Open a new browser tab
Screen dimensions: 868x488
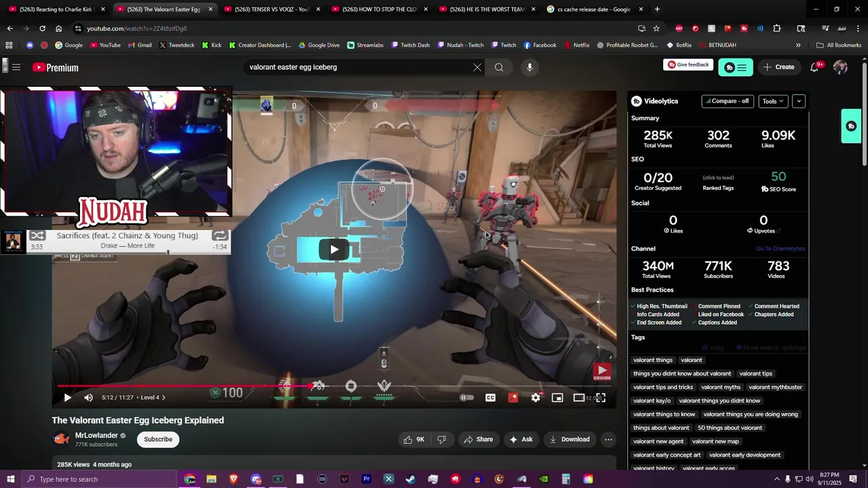(x=657, y=9)
